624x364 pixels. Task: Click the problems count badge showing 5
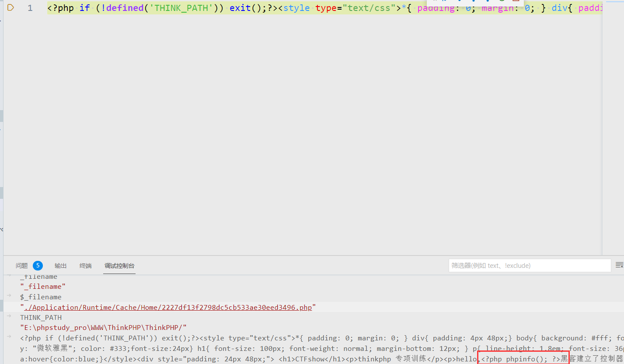pos(38,265)
